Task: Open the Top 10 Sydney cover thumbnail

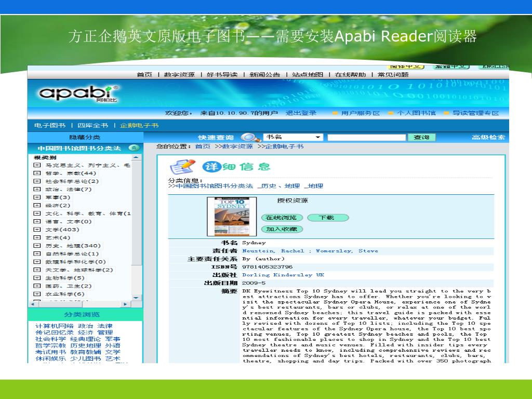Action: point(232,217)
